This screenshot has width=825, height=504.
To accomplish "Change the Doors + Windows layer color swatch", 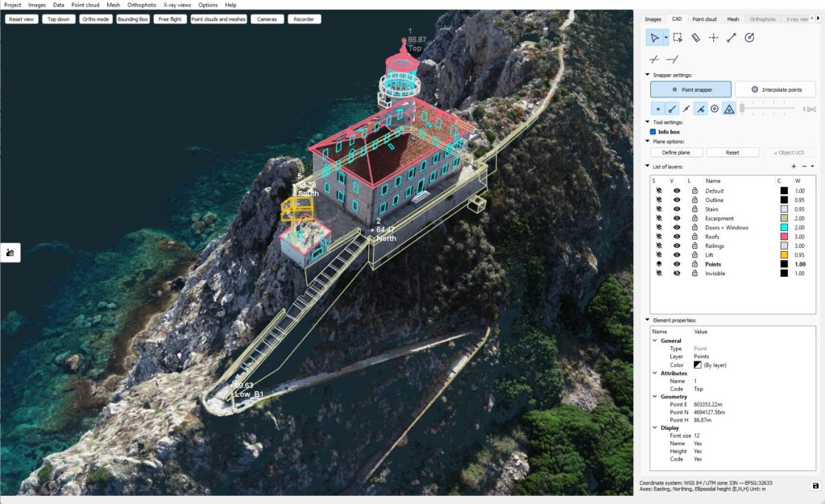I will click(783, 227).
